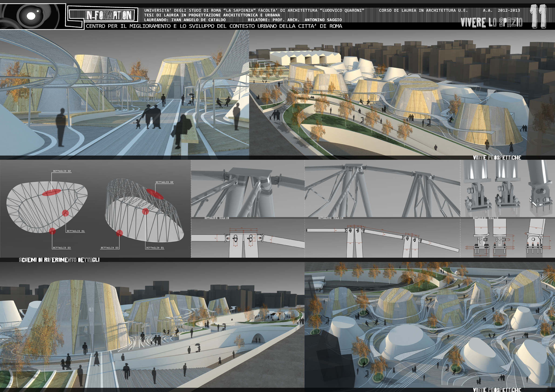
Task: Click the upper VISTE PROSPETTICHE caption
Action: pyautogui.click(x=497, y=158)
